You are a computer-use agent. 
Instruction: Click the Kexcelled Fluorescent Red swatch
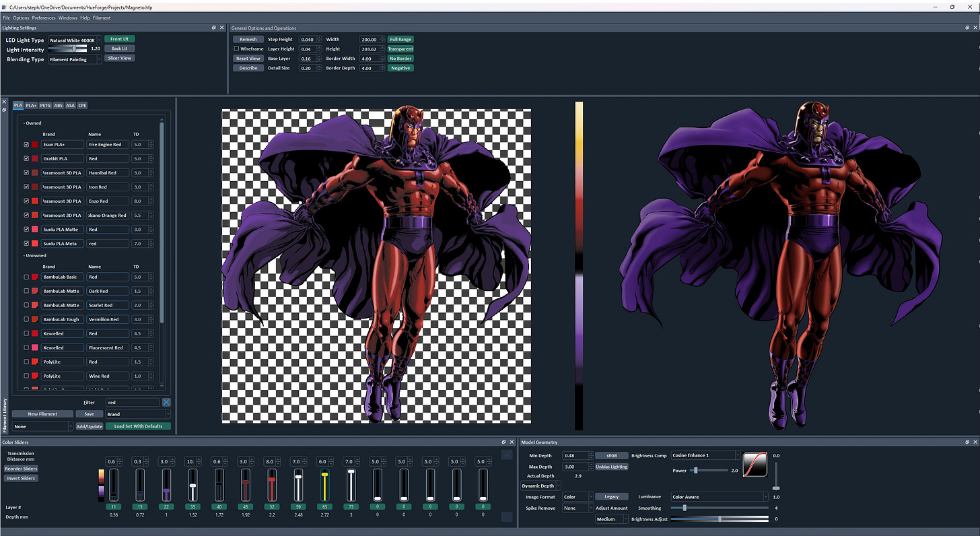(x=34, y=347)
